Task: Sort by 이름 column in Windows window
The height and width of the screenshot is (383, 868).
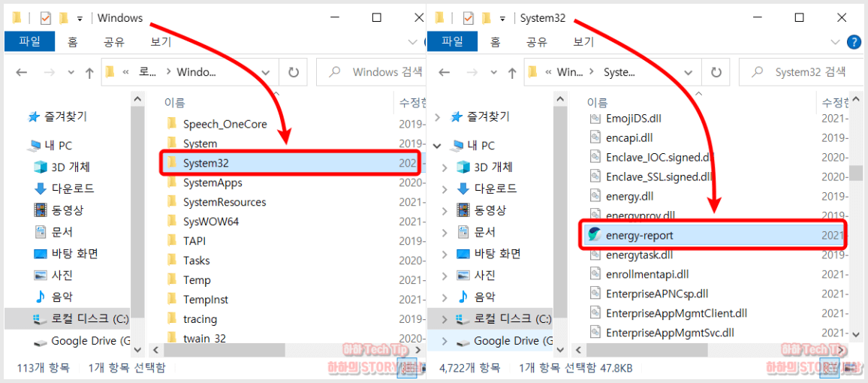Action: [174, 102]
